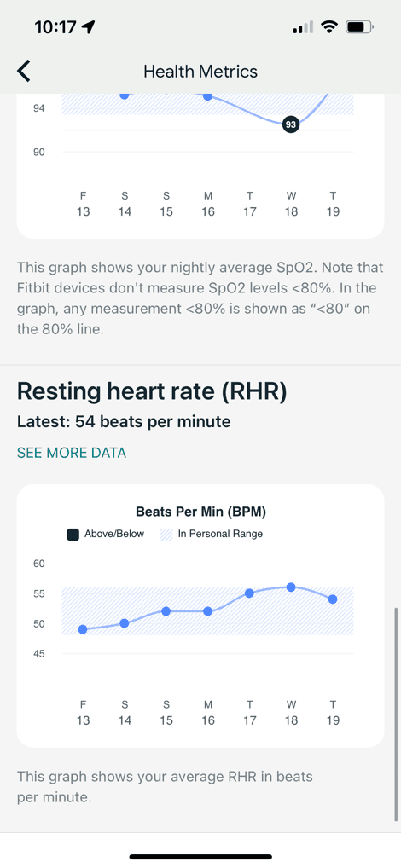Select the RHR point for Friday 13
401x868 pixels.
click(x=83, y=629)
